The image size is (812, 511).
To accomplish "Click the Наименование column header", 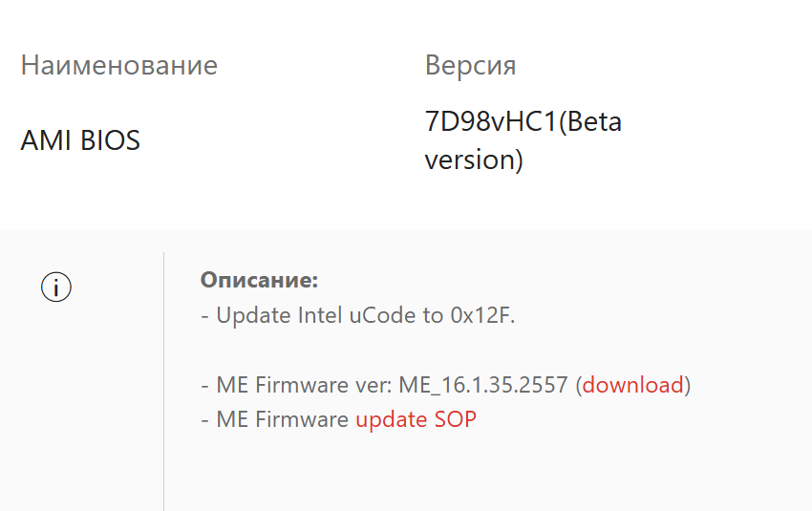I will click(x=119, y=65).
